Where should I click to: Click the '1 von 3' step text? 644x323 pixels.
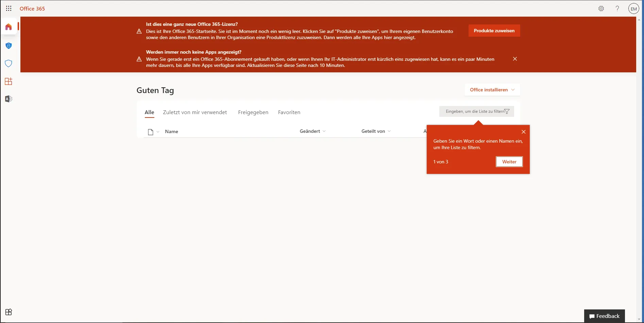click(441, 162)
